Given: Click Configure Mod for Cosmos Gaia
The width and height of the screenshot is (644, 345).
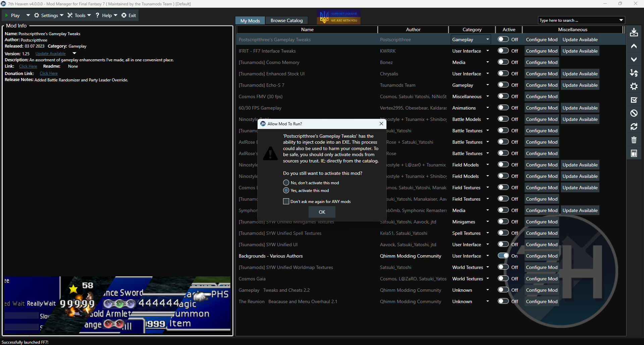Looking at the screenshot, I should click(542, 279).
